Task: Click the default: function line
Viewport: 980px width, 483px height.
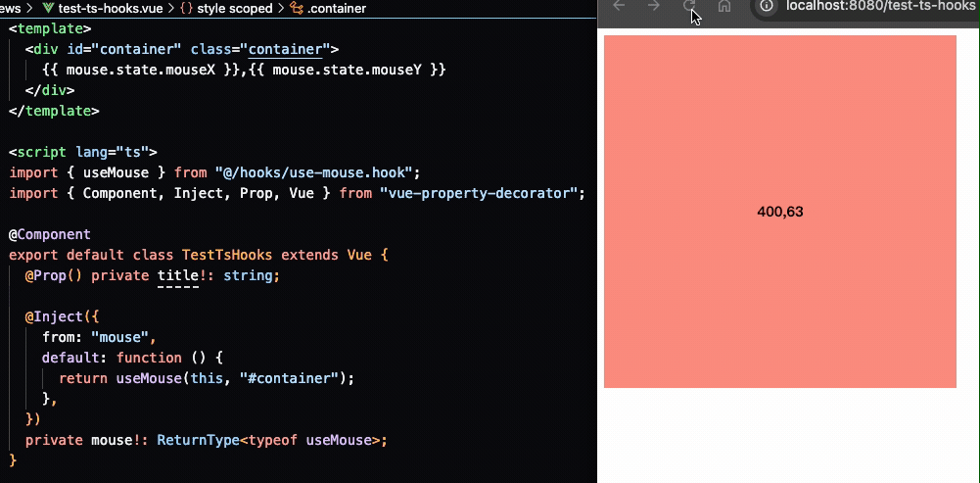Action: [x=132, y=358]
